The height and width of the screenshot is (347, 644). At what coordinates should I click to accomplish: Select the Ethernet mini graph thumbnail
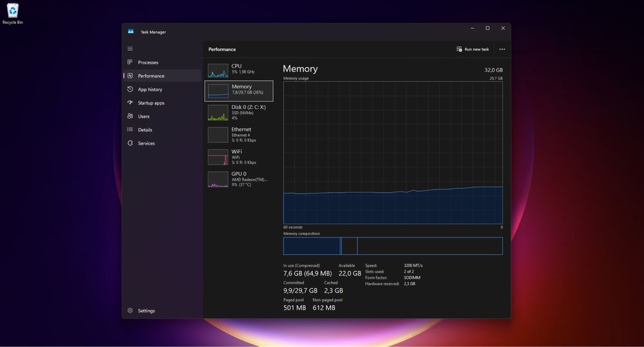[x=218, y=135]
